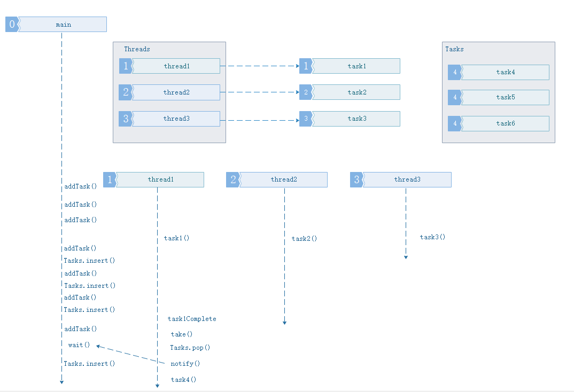Screen dimensions: 574x392
Task: Click the Tasks.insert() label below wait()
Action: pos(89,364)
